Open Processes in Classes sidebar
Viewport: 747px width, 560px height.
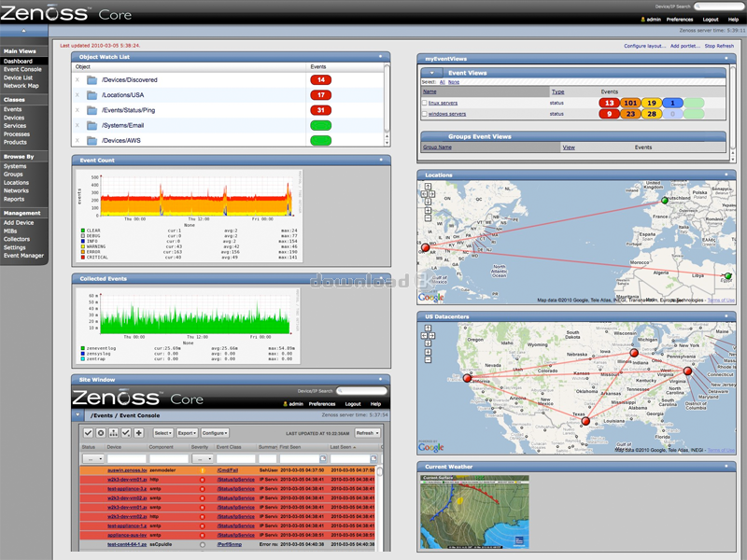click(x=17, y=134)
